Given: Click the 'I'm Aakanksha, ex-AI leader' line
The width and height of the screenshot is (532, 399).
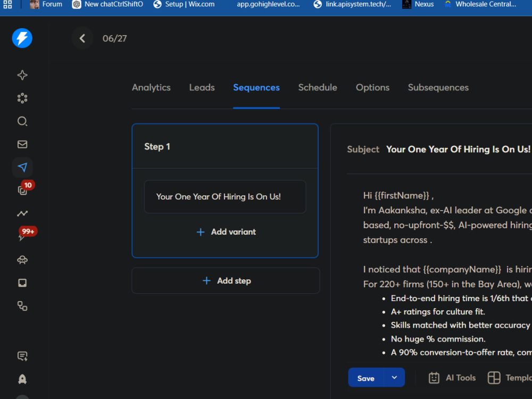Looking at the screenshot, I should pyautogui.click(x=447, y=210).
